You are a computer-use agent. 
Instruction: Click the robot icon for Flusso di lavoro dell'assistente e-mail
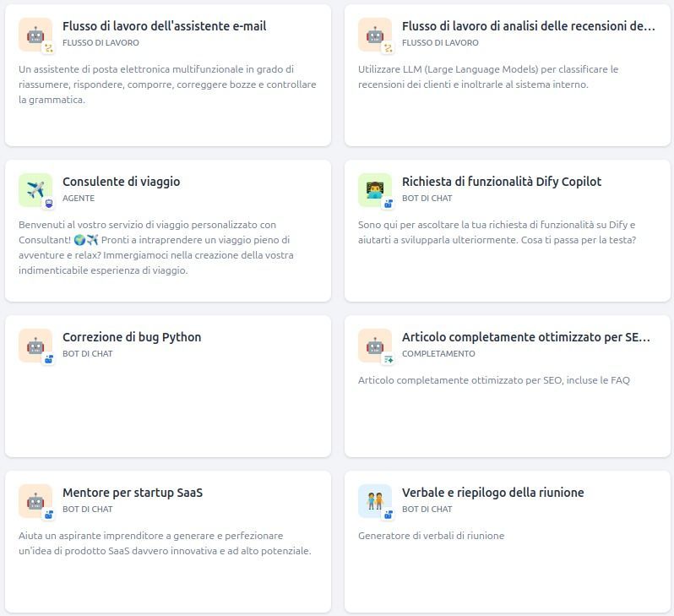(x=35, y=35)
